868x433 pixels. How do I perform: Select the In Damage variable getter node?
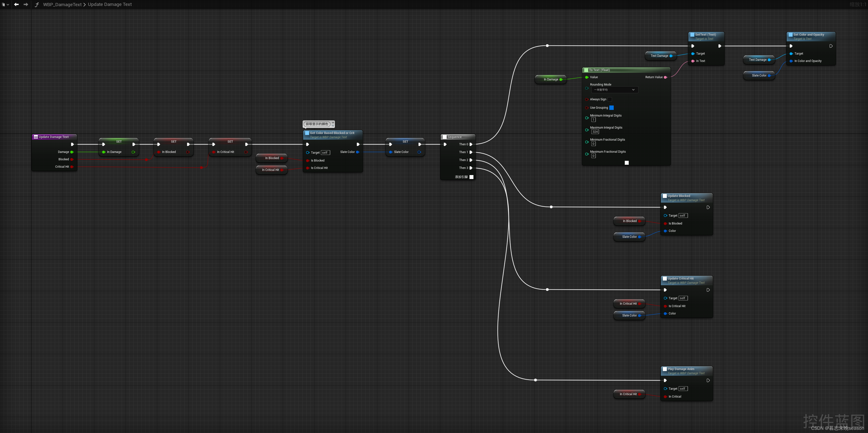(x=551, y=80)
